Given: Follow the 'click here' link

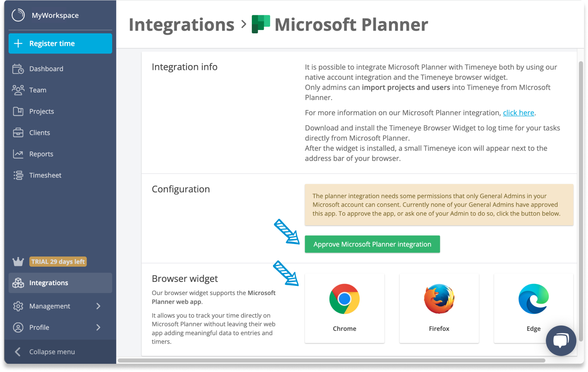Looking at the screenshot, I should (x=518, y=113).
